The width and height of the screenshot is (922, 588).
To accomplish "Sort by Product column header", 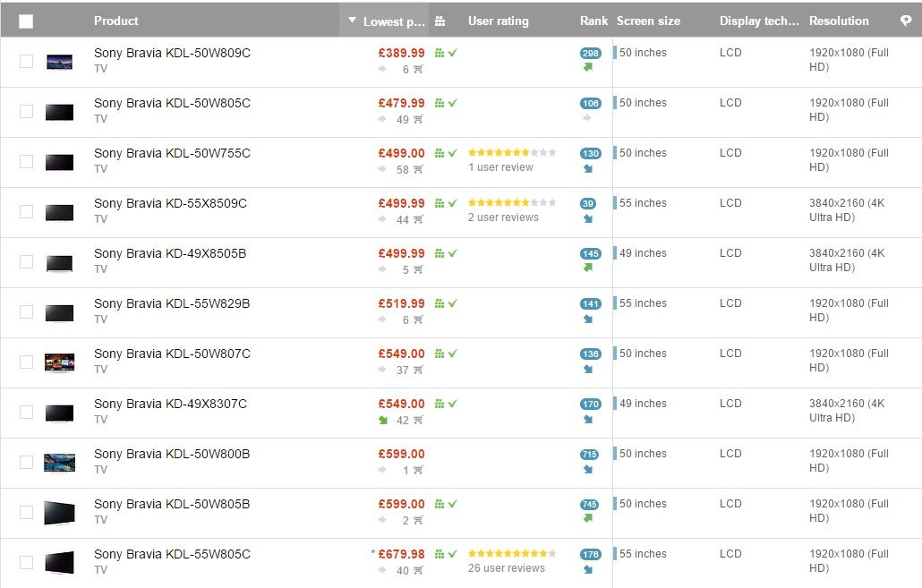I will coord(115,21).
